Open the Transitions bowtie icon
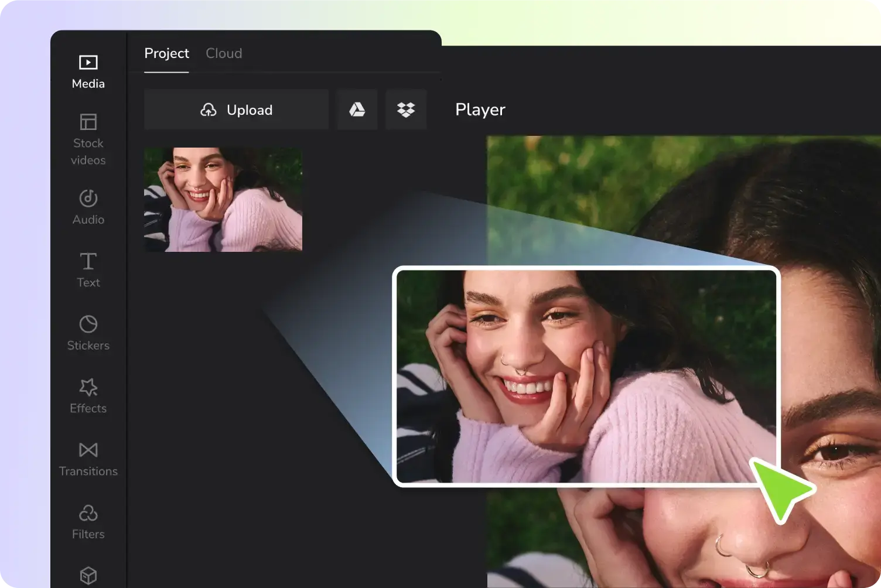The image size is (881, 588). click(x=88, y=450)
